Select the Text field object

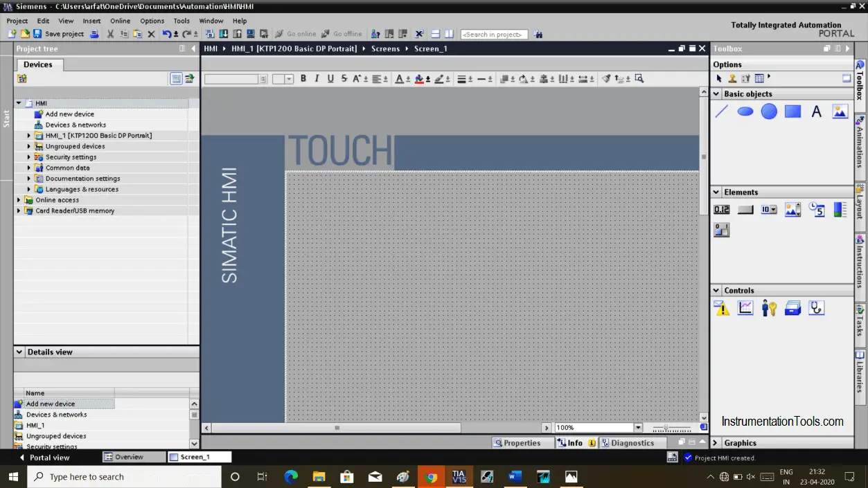click(x=816, y=111)
